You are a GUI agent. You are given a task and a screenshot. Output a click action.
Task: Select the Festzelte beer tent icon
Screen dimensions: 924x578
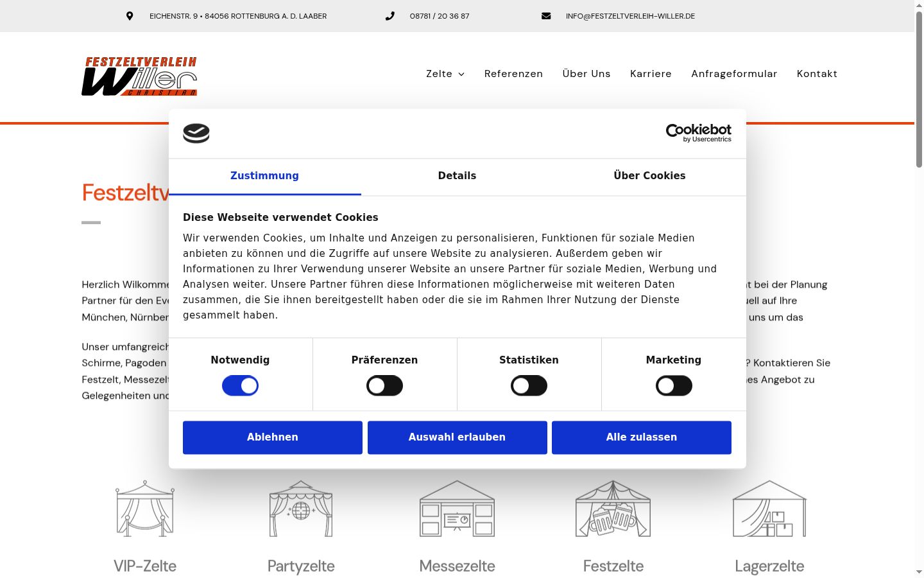coord(613,508)
